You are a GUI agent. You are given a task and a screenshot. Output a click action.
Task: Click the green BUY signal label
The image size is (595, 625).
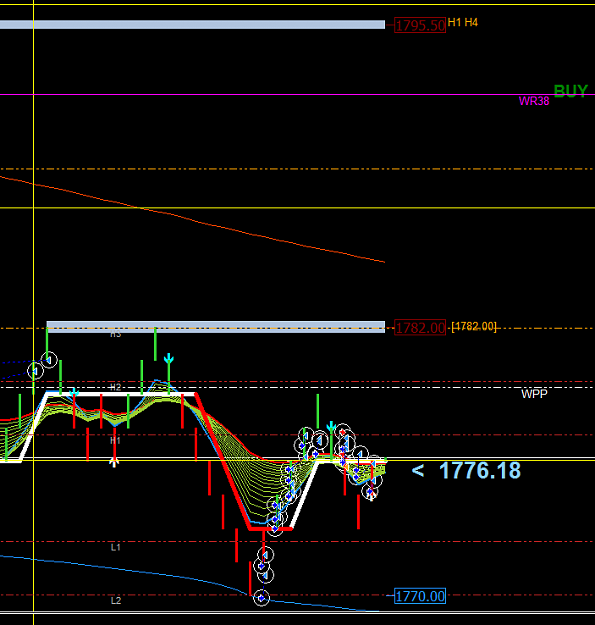click(x=571, y=90)
